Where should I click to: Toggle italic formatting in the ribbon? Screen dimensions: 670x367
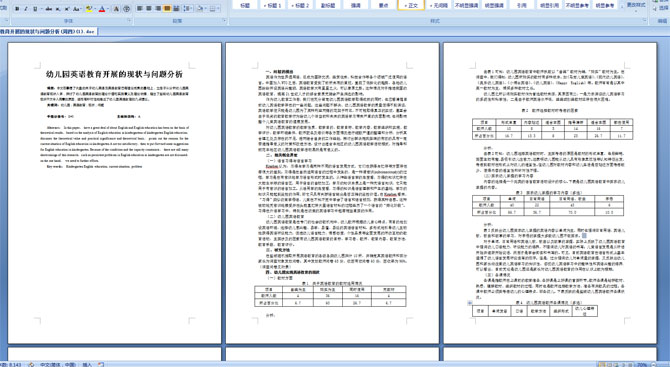26,9
